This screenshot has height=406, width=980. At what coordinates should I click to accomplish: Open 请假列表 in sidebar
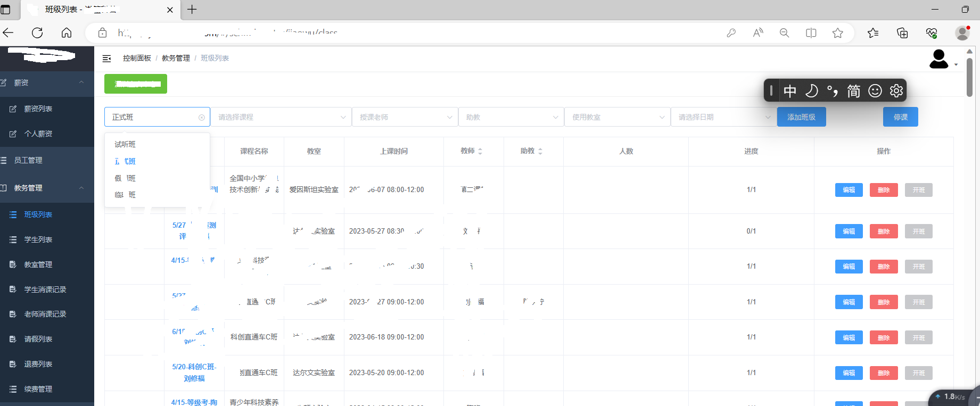[x=47, y=339]
